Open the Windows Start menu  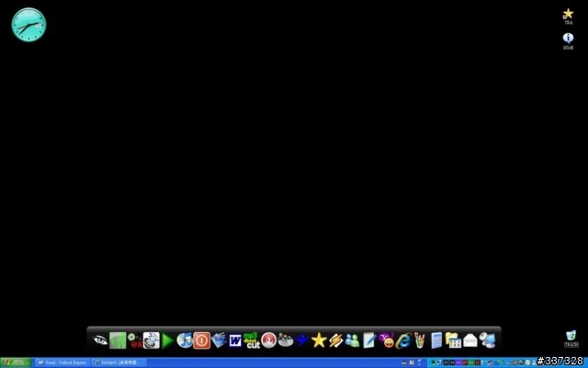point(16,362)
